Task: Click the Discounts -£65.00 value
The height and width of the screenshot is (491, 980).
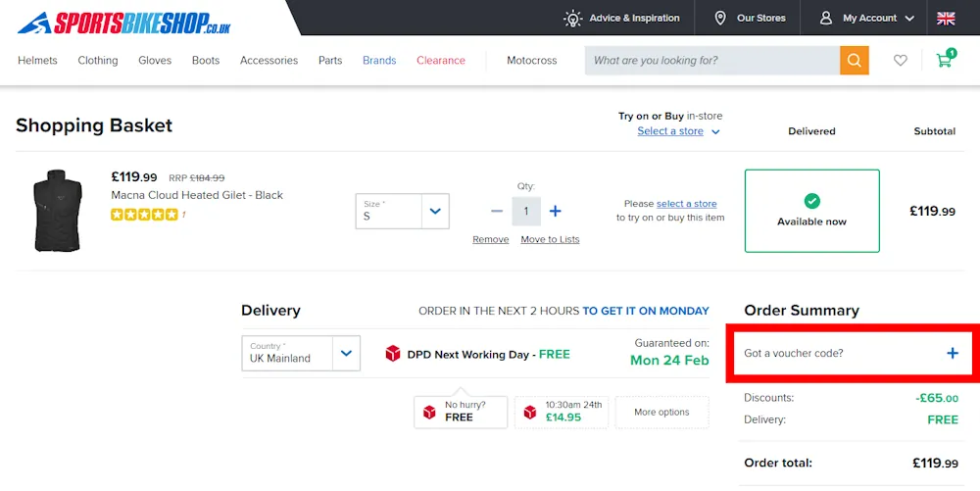Action: point(937,398)
